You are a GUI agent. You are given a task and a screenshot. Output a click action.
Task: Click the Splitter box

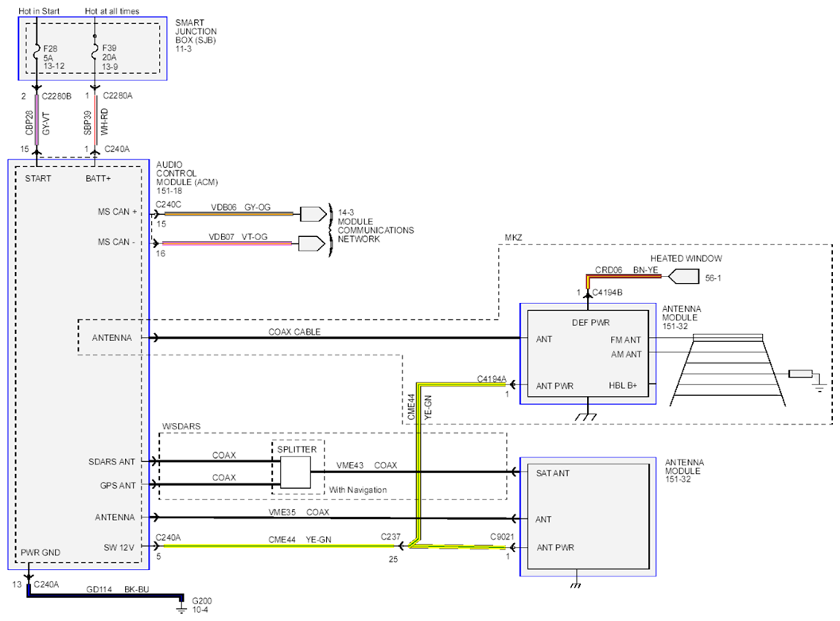pyautogui.click(x=295, y=472)
